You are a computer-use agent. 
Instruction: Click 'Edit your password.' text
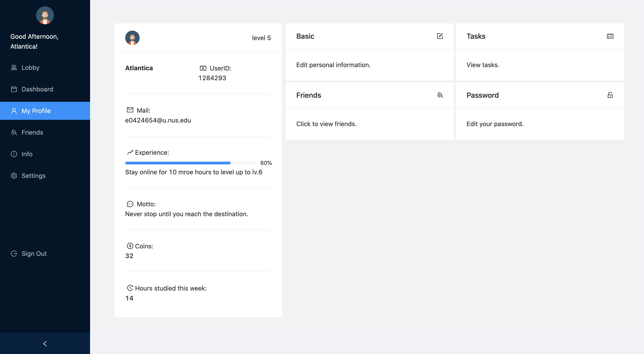pyautogui.click(x=495, y=124)
